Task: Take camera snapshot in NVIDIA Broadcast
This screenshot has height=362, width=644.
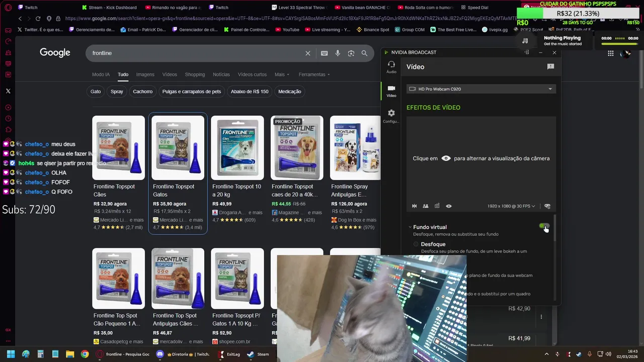Action: tap(437, 206)
